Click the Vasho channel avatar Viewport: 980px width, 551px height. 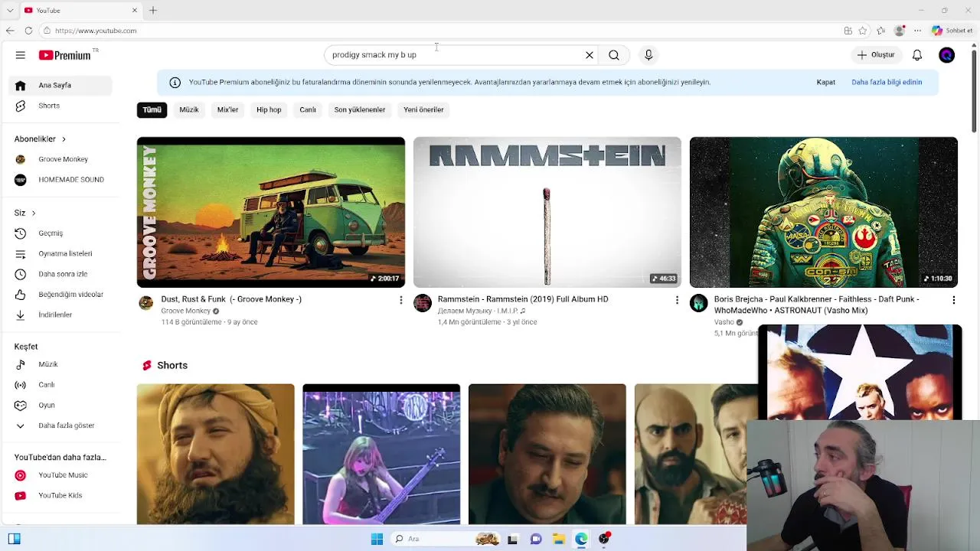(699, 303)
